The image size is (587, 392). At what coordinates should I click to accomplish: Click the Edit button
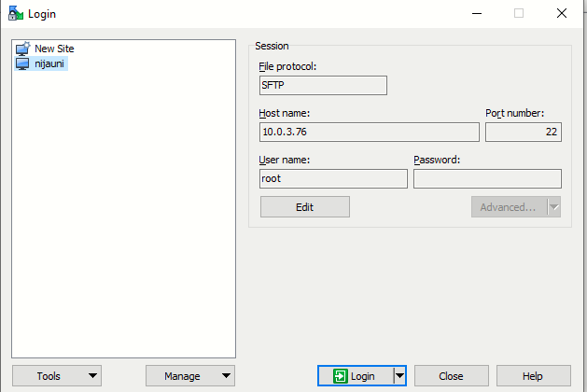click(x=305, y=207)
